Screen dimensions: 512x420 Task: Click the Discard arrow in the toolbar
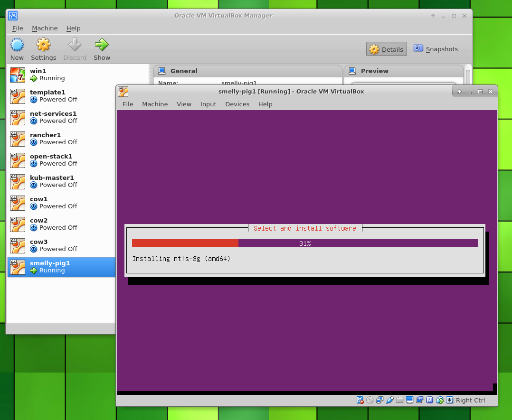[75, 45]
